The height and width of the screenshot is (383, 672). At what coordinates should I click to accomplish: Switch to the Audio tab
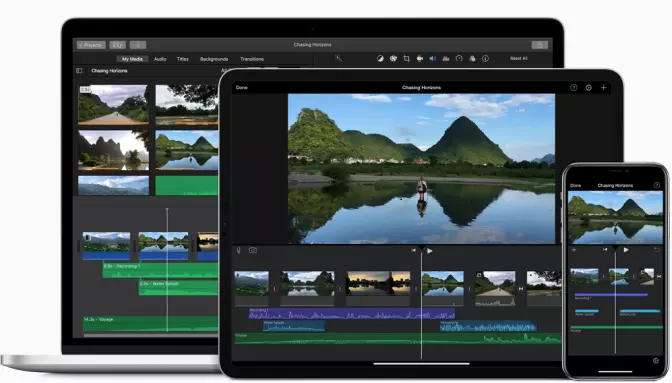160,59
